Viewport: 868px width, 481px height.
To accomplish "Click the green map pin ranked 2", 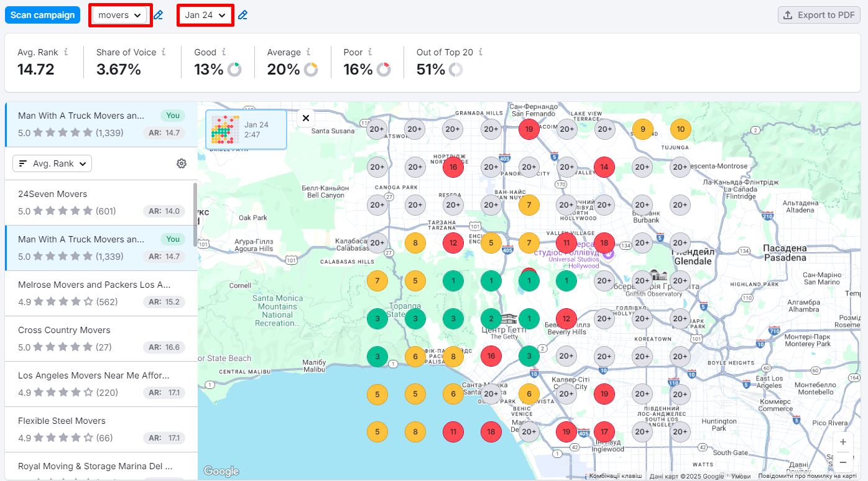I will 491,319.
